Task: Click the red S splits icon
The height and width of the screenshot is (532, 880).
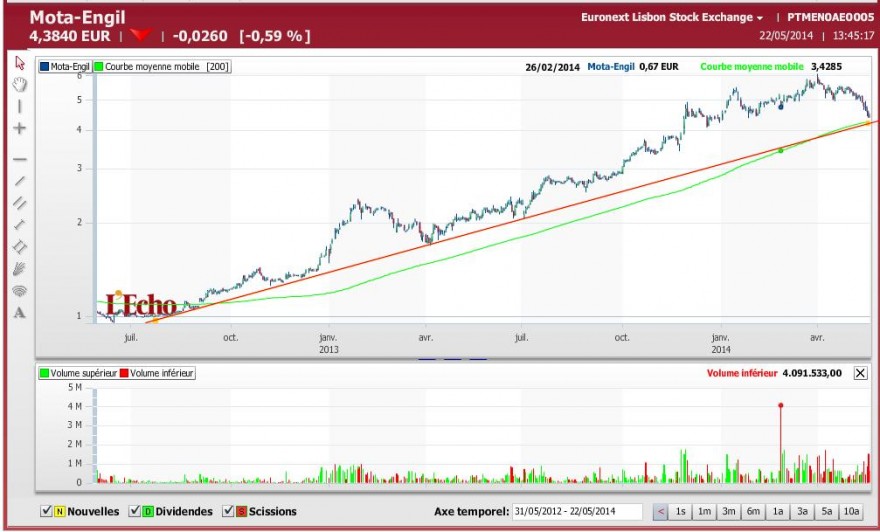Action: 241,511
